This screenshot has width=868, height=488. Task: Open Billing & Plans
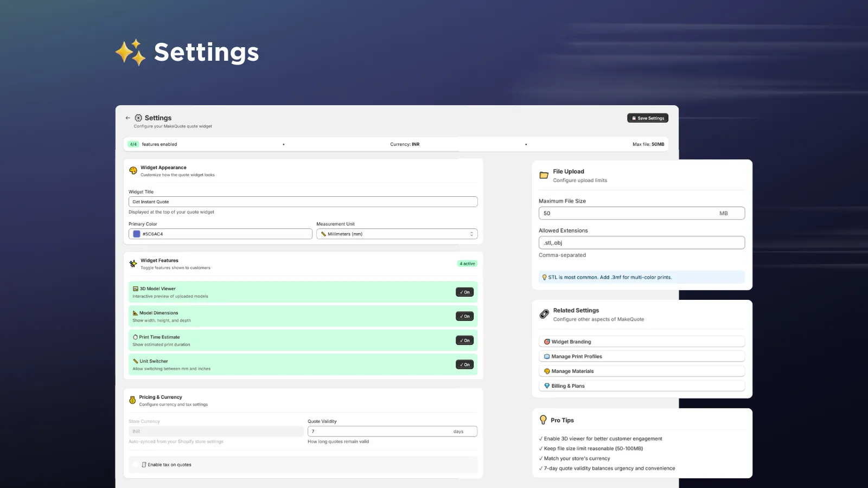point(641,386)
